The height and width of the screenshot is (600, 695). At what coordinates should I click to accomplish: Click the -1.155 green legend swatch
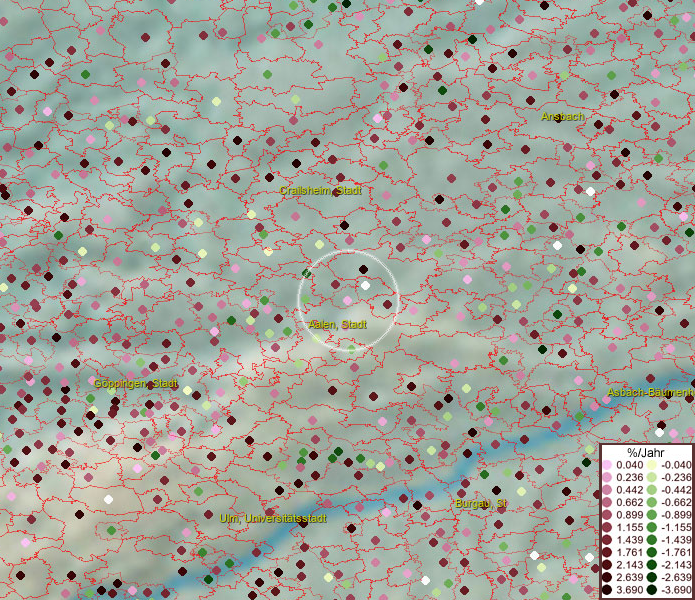(x=652, y=527)
